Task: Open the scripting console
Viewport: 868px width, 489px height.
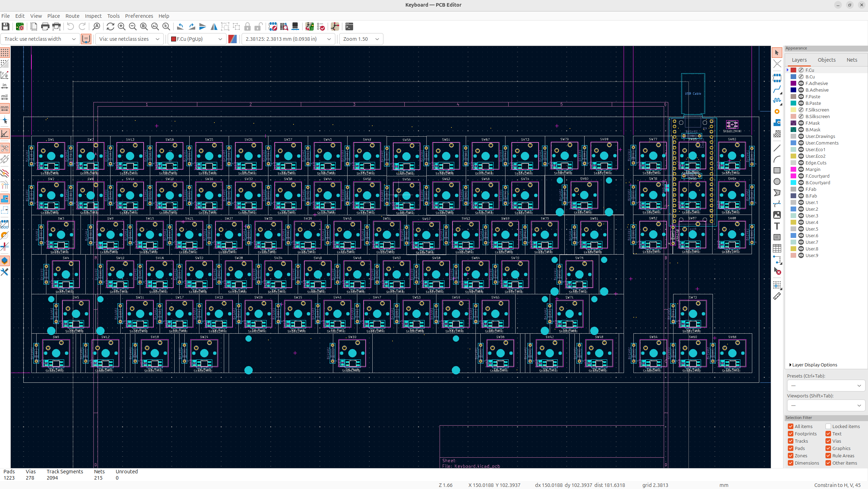Action: pos(349,26)
